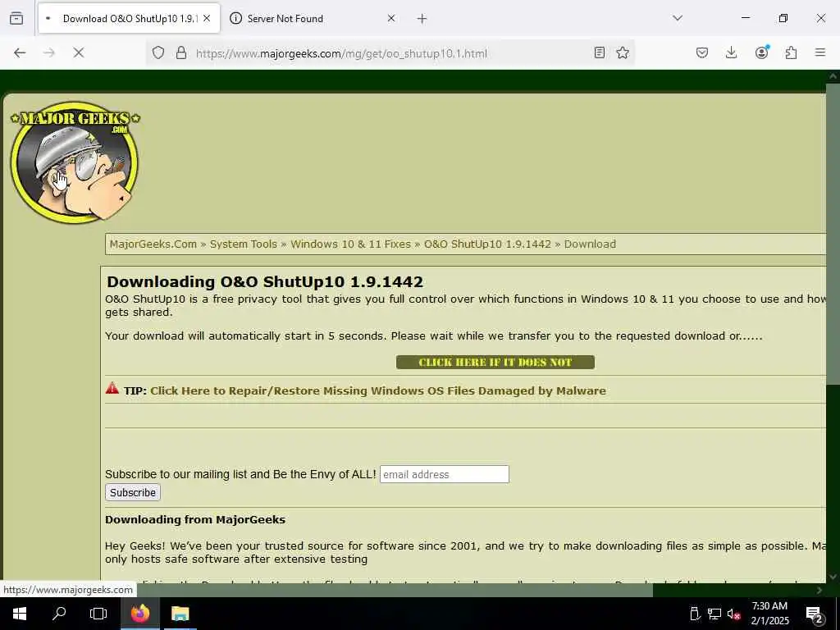Switch to the Server Not Found tab
The height and width of the screenshot is (630, 840).
[313, 19]
